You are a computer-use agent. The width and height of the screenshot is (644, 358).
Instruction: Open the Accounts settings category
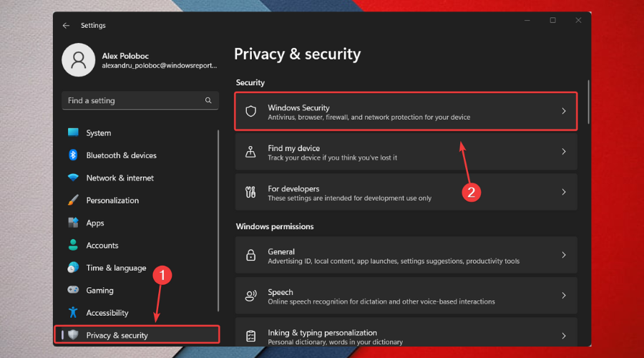pyautogui.click(x=102, y=246)
